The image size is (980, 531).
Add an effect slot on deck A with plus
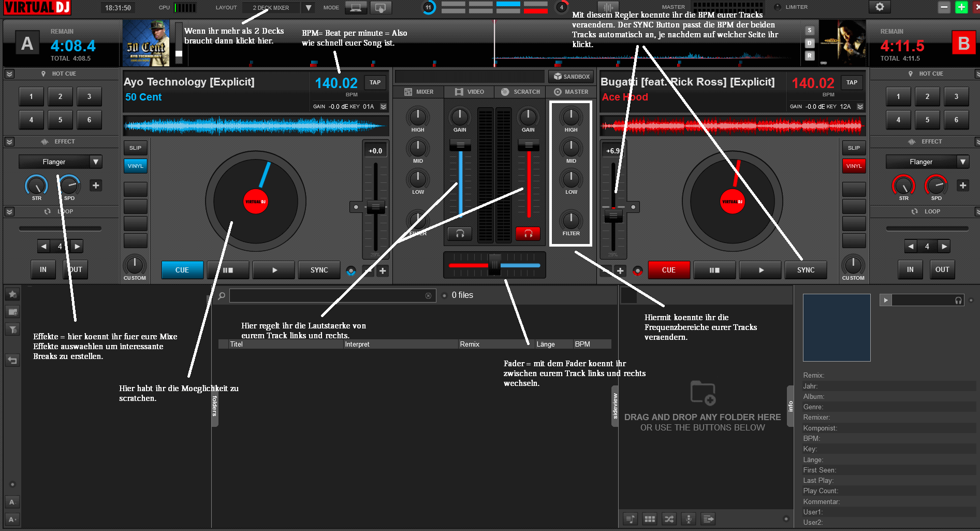click(x=96, y=185)
